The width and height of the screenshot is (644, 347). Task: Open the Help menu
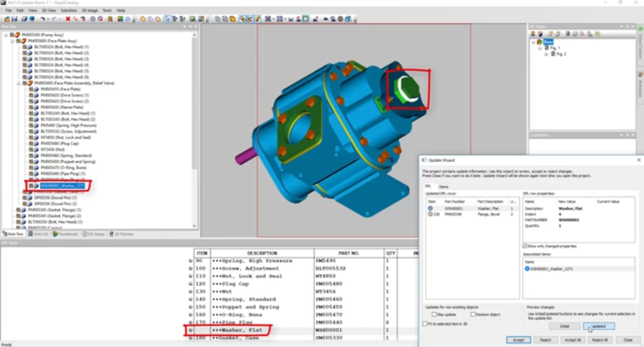(121, 10)
